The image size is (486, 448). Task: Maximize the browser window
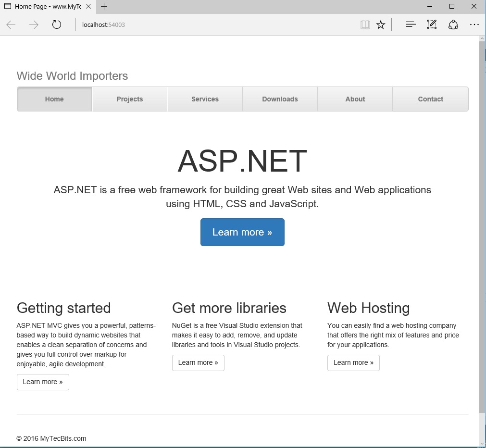pos(452,7)
